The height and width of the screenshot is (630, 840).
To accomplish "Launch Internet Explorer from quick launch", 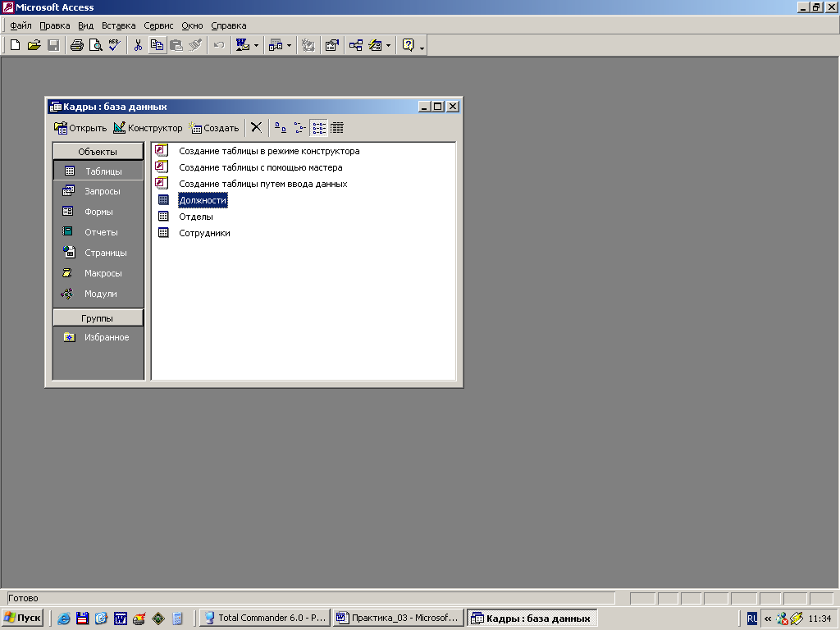I will (64, 619).
